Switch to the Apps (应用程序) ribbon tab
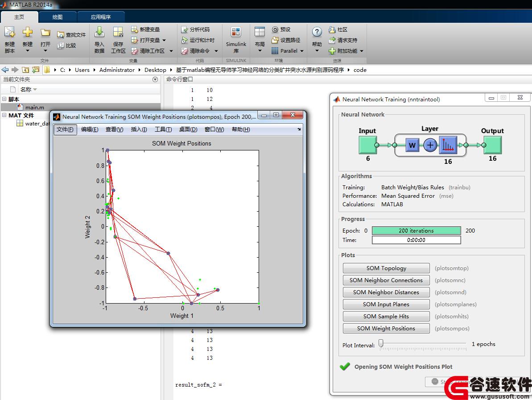 click(101, 17)
